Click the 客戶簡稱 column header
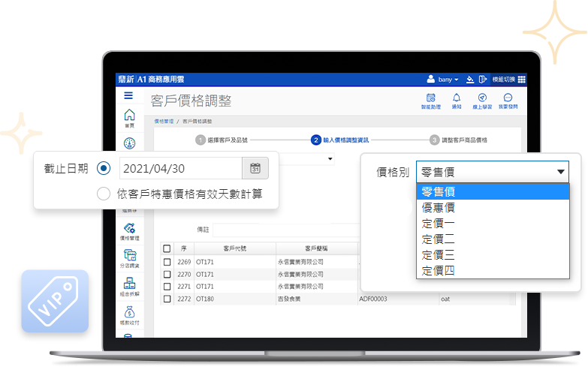This screenshot has width=588, height=367. 316,248
